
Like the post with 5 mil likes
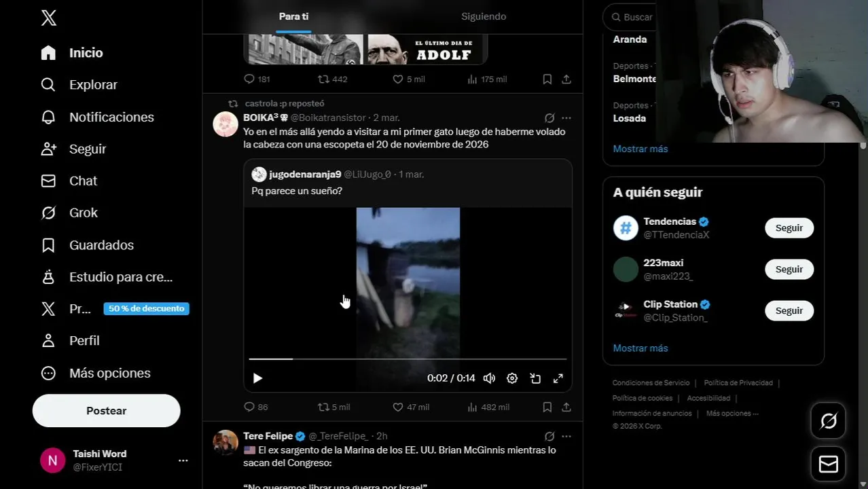point(409,79)
